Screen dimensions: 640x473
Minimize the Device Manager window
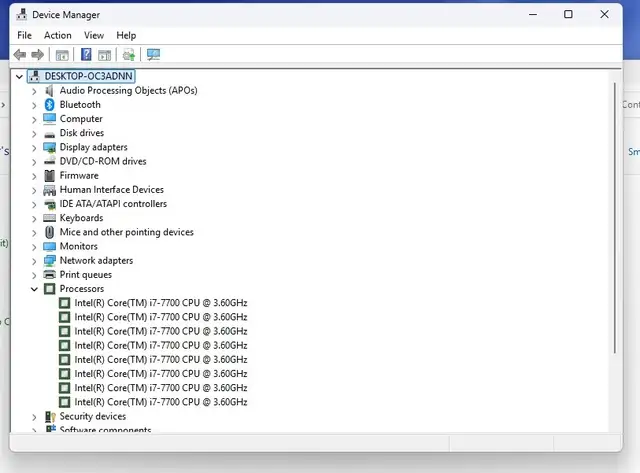533,14
